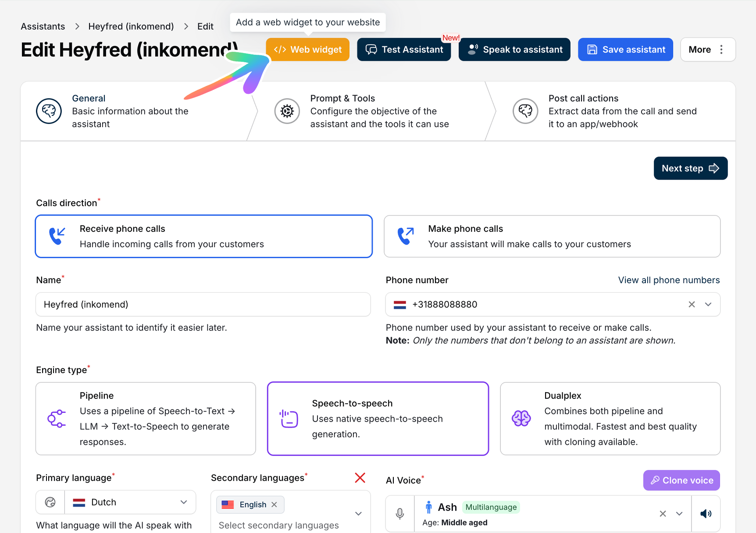Viewport: 756px width, 533px height.
Task: Click the Age: Middle aged text
Action: 455,522
